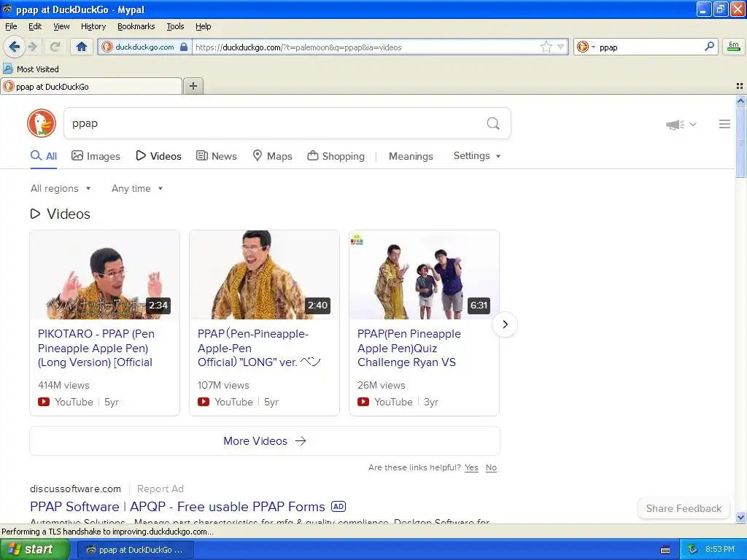The height and width of the screenshot is (560, 747).
Task: Click the Videos section heading
Action: click(61, 214)
